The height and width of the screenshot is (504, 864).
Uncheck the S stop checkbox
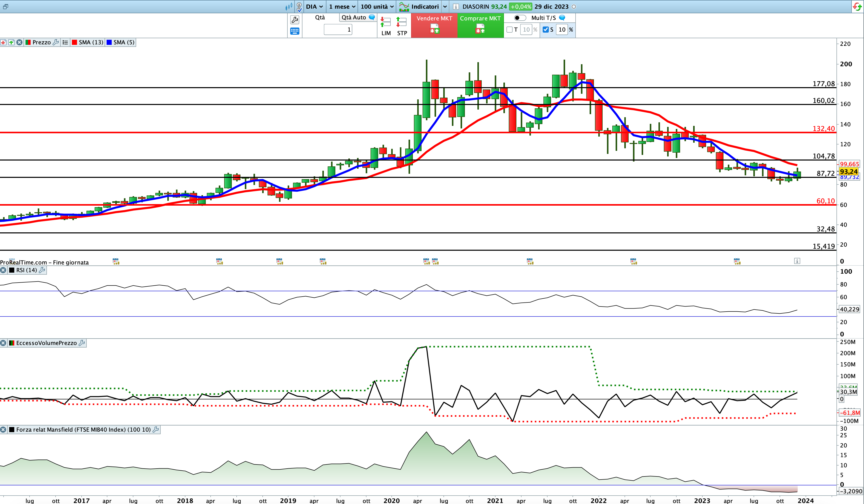pyautogui.click(x=546, y=30)
